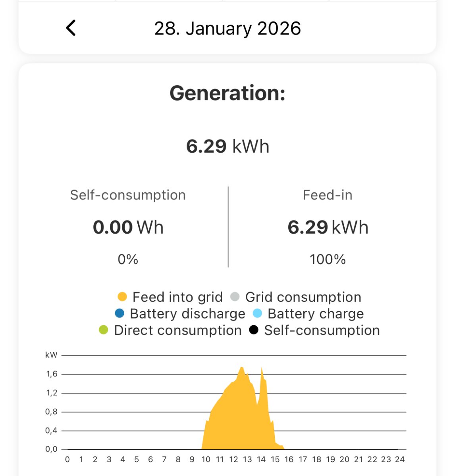455x476 pixels.
Task: Click the green Direct consumption dot
Action: [x=104, y=330]
